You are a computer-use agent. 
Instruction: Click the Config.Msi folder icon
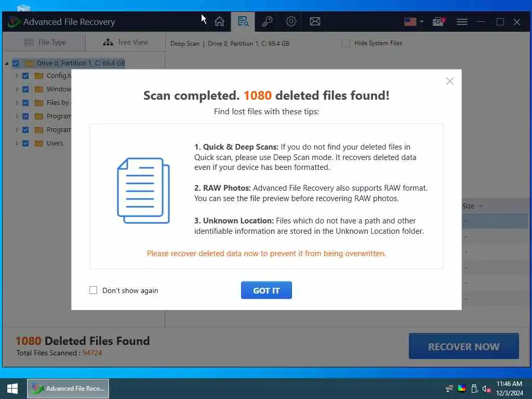click(x=39, y=76)
